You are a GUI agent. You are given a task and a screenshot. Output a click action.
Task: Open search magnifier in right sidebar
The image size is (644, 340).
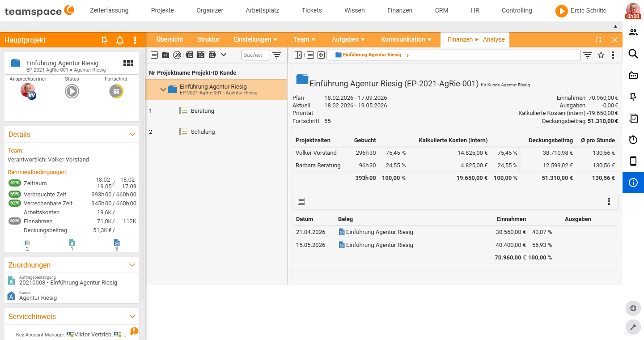click(633, 54)
